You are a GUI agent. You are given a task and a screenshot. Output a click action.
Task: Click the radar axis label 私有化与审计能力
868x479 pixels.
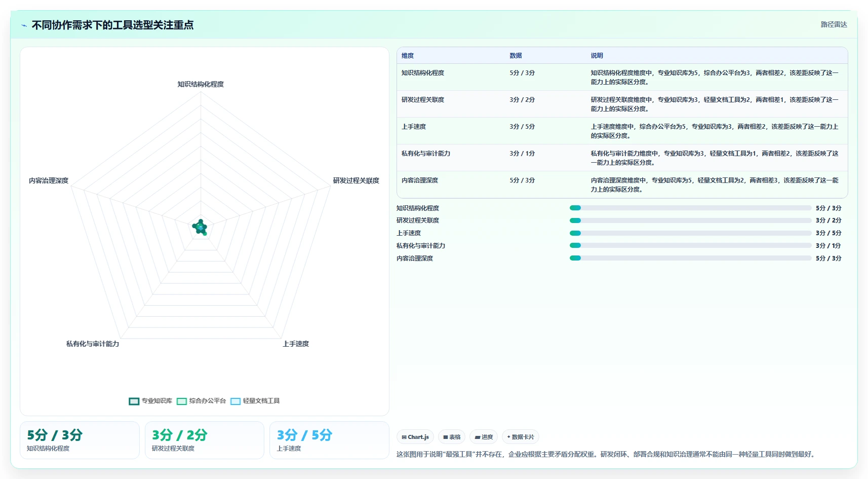[93, 344]
